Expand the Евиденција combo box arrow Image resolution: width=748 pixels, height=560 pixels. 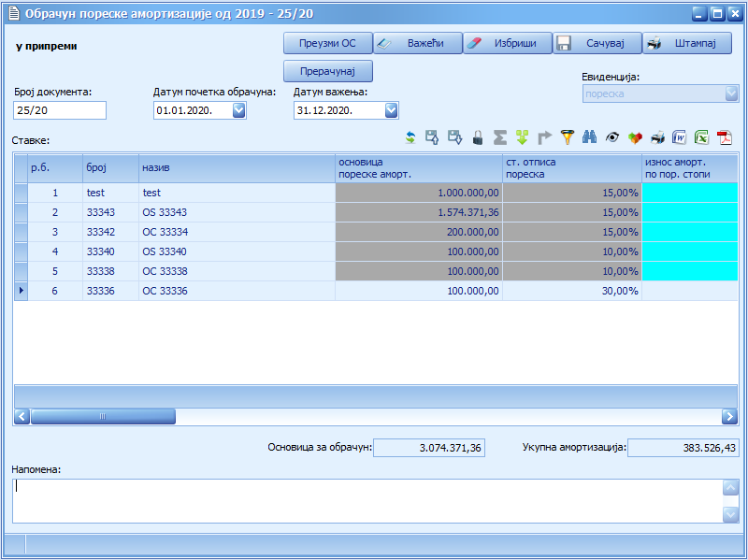732,93
